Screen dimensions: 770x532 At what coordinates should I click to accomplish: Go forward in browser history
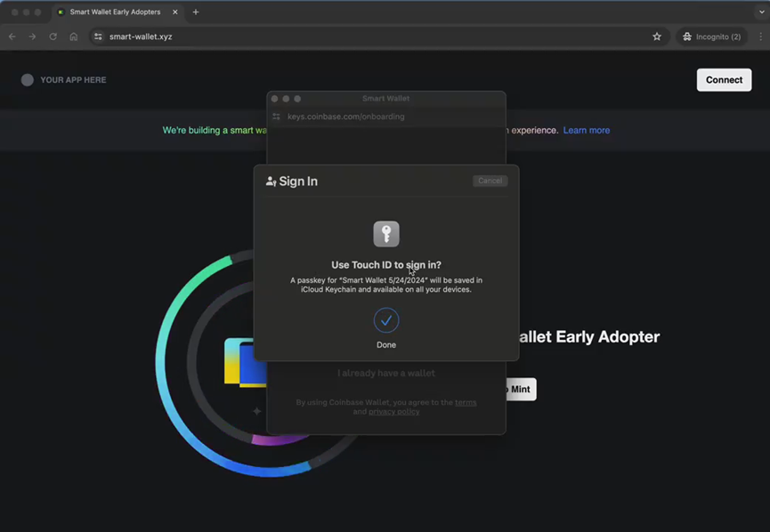click(x=32, y=36)
